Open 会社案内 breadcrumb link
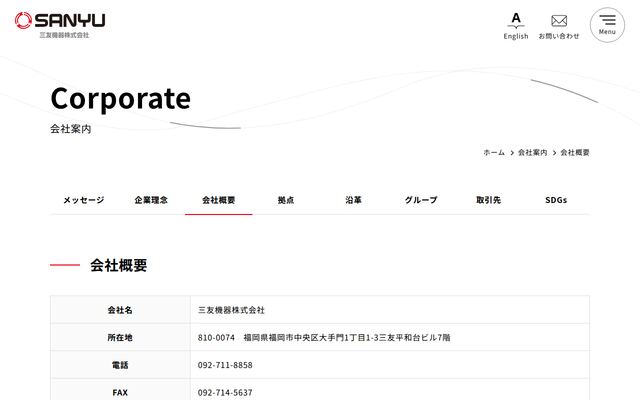Screen dimensions: 640x400 [x=532, y=152]
